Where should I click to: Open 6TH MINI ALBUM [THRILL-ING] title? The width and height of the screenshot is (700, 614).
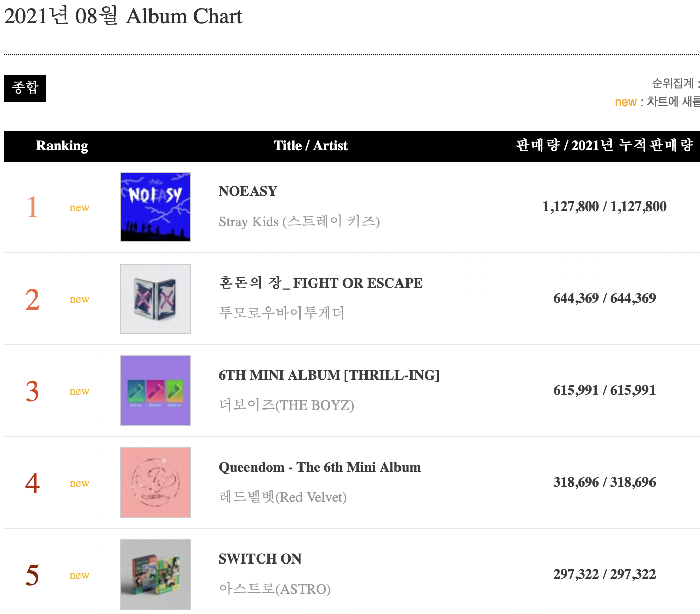pos(329,375)
